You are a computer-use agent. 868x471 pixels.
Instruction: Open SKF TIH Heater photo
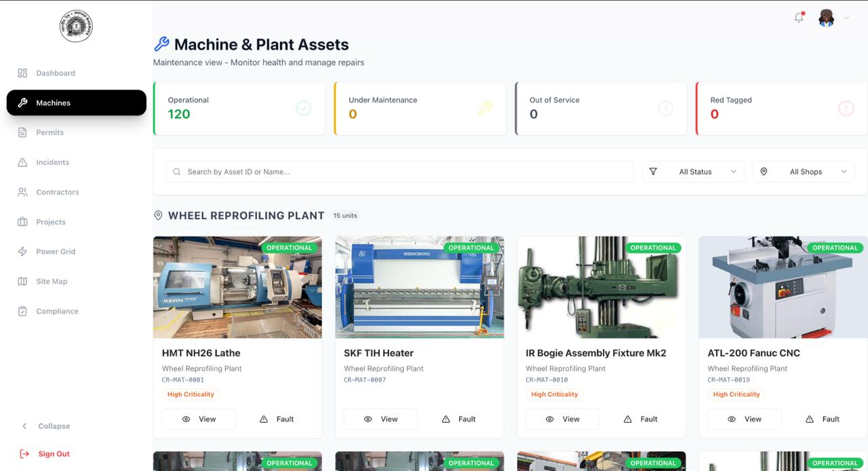(420, 287)
